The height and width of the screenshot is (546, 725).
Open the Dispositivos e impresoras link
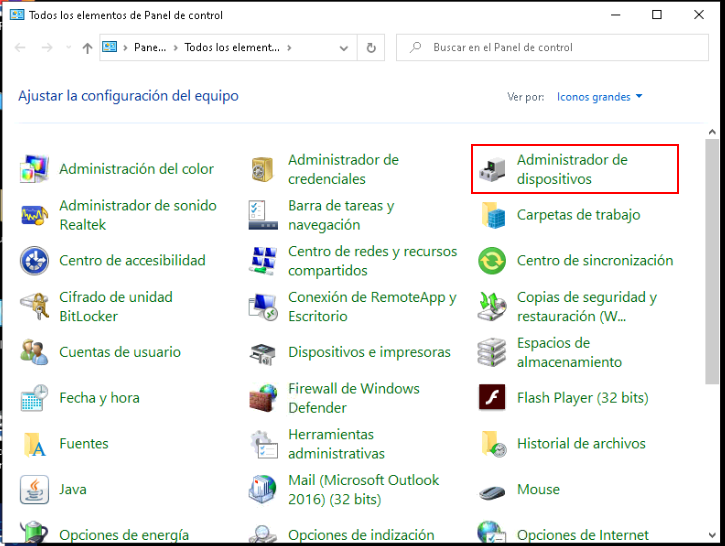[x=369, y=352]
